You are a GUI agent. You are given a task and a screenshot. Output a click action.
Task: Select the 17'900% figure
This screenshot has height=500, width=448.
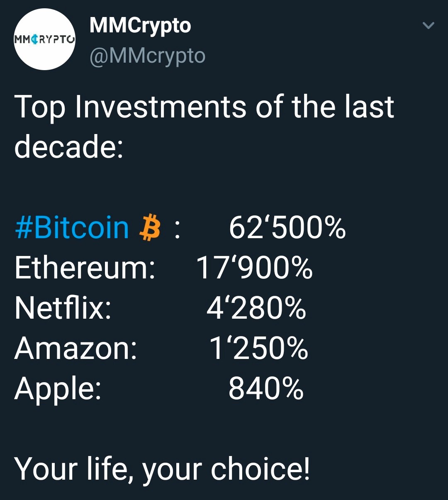[254, 268]
